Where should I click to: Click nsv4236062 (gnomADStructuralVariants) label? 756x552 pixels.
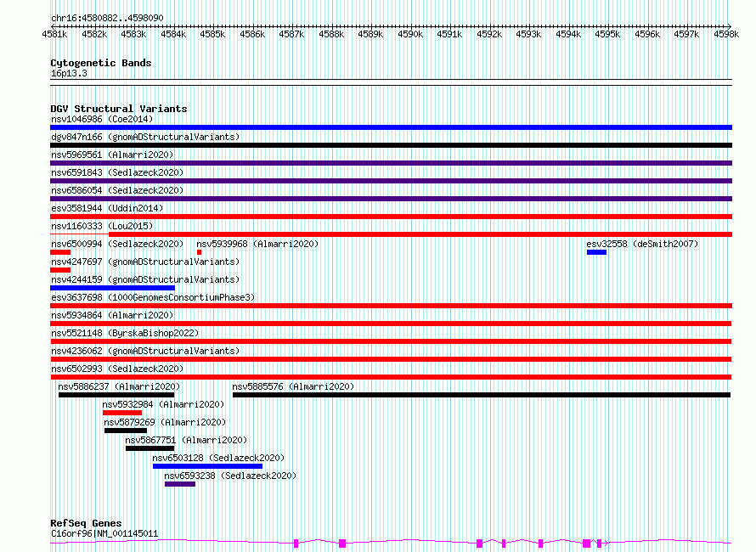point(145,351)
